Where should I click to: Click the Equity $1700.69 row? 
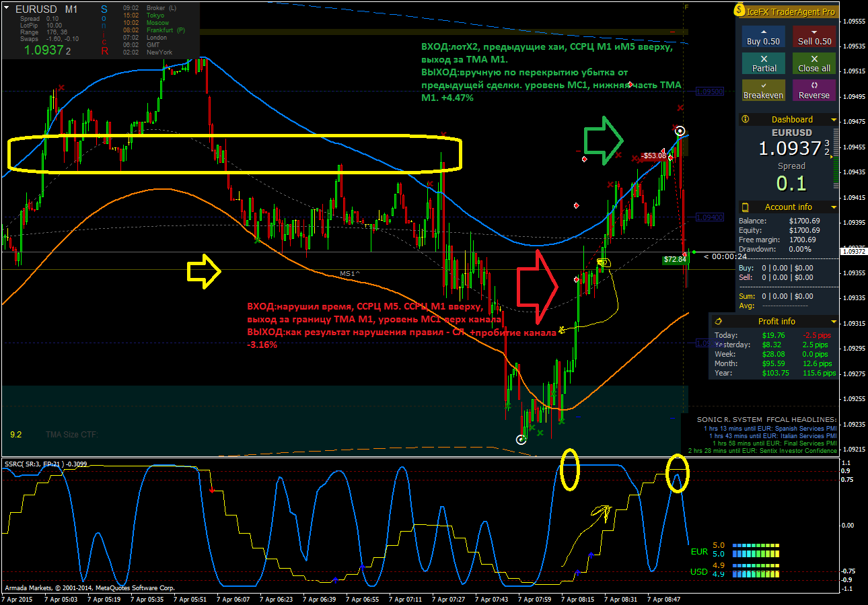pos(779,230)
